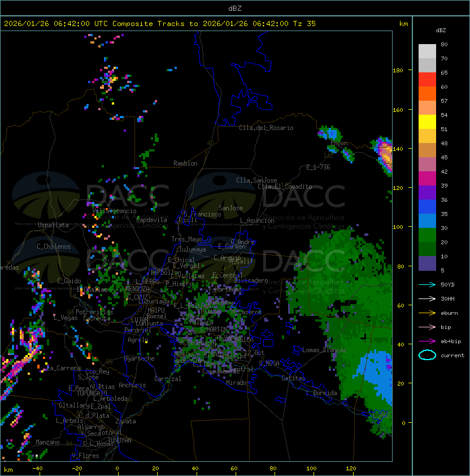Click the 'Catitas' map label
Screen dimensions: 470x476
point(293,378)
